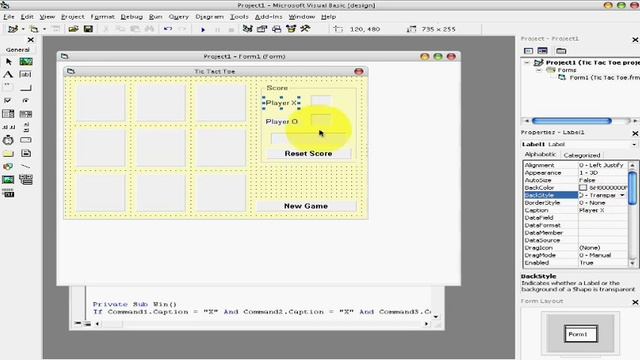Select the CheckBox control tool
This screenshot has width=640, height=360.
[x=8, y=100]
